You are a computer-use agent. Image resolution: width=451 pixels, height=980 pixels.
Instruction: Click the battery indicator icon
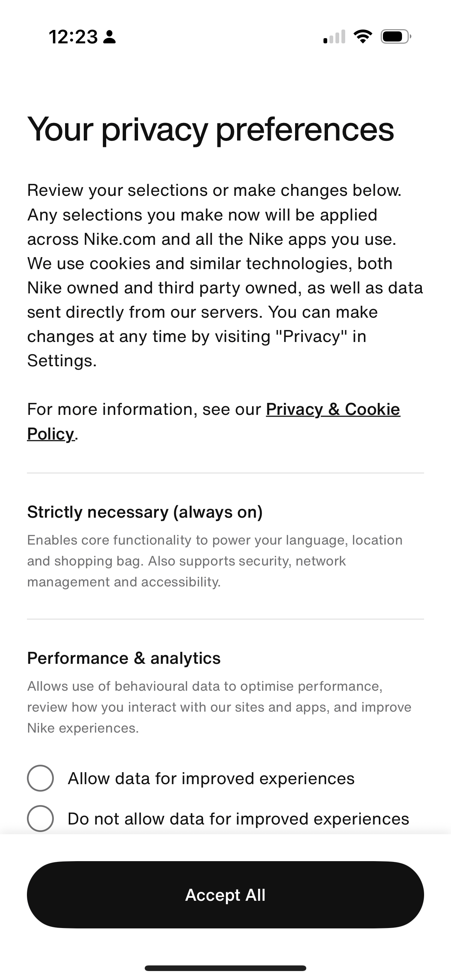point(395,36)
